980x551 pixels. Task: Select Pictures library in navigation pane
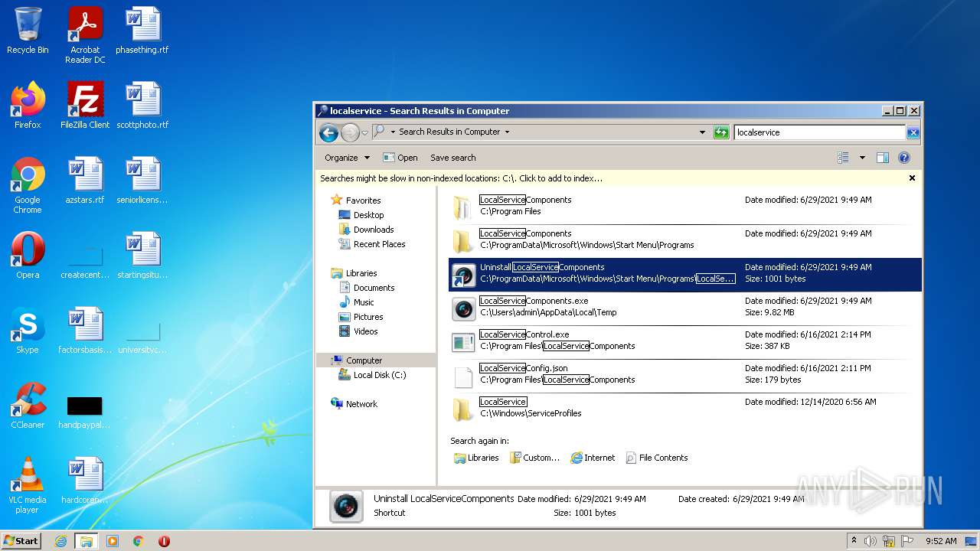368,317
